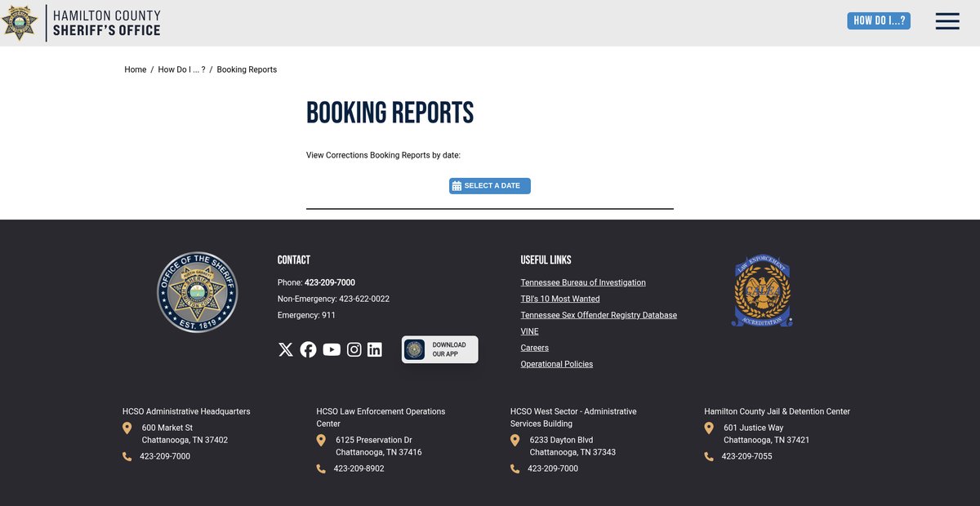This screenshot has width=980, height=506.
Task: Click HCSO Administrative Headquarters heading
Action: coord(186,411)
